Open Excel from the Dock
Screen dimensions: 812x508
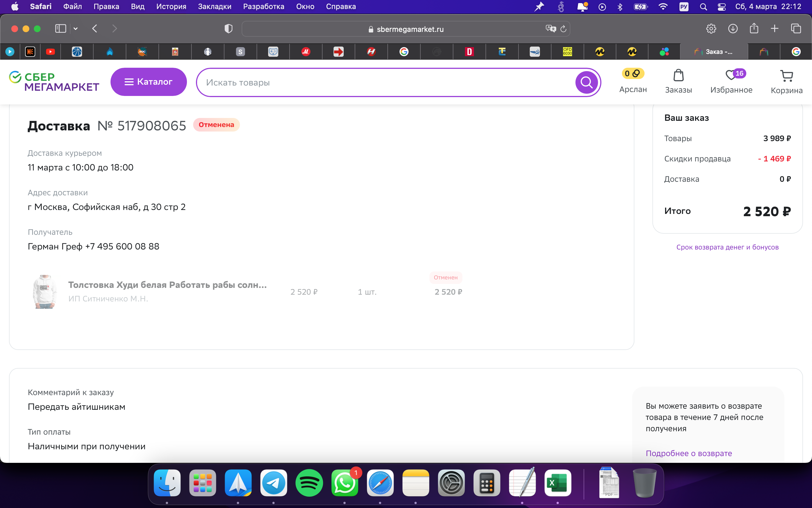[x=558, y=483]
